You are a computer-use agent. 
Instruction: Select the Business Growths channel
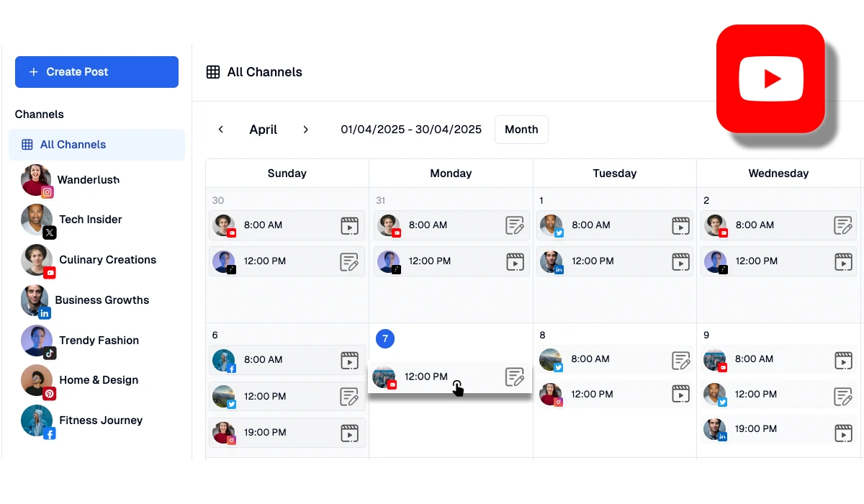85,301
